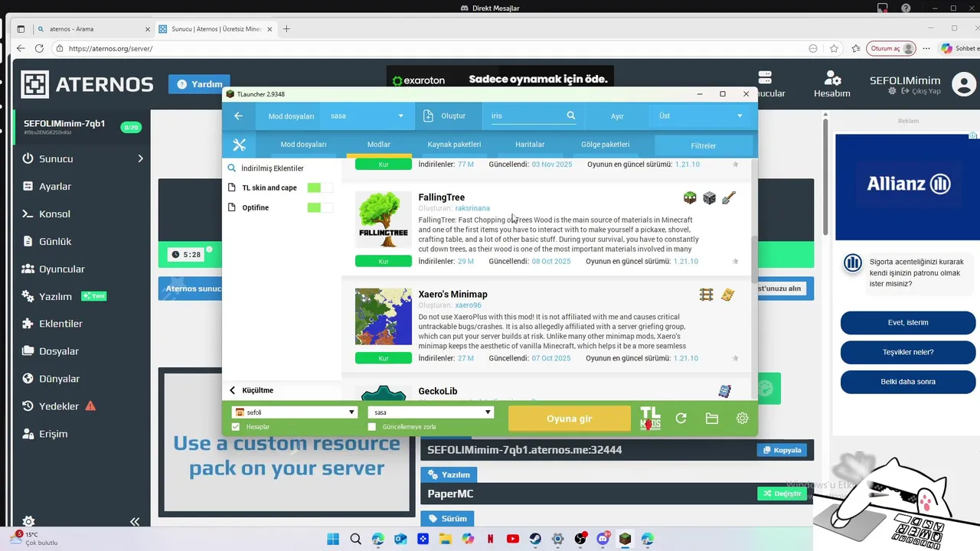Toggle TL skin and cape switch

tap(320, 187)
